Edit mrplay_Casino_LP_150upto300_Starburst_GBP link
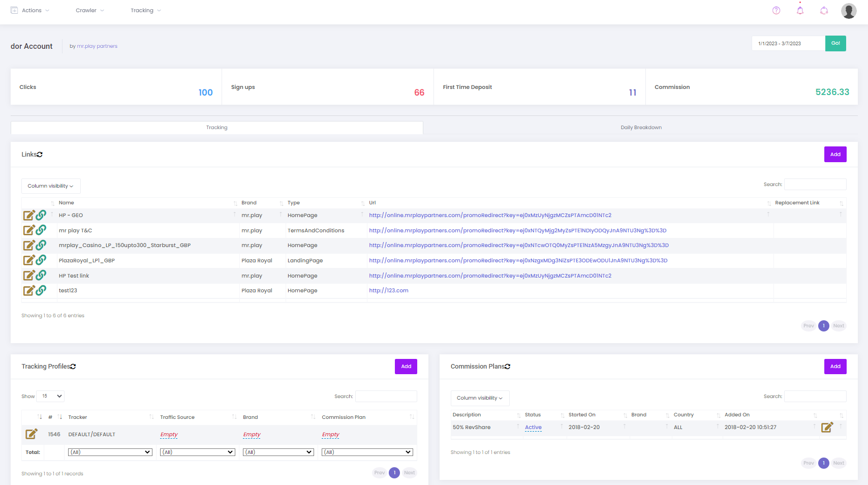868x485 pixels. click(29, 246)
